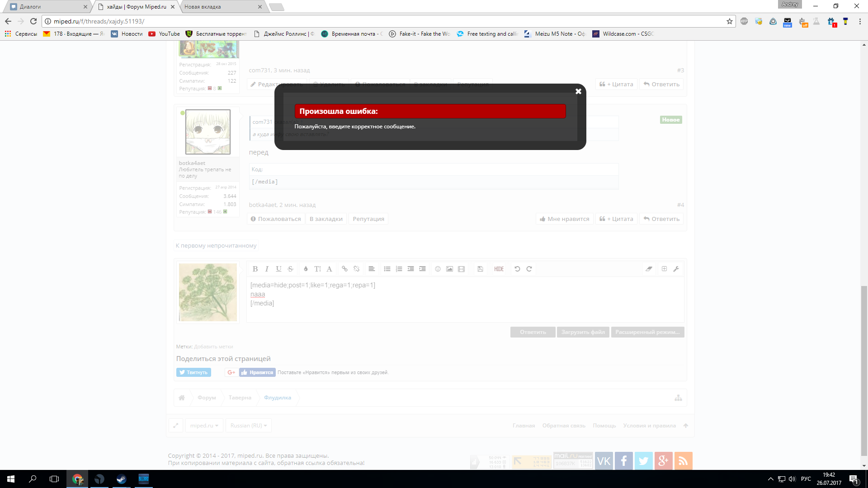The width and height of the screenshot is (868, 488).
Task: Toggle page width with the expand icon
Action: point(176,426)
